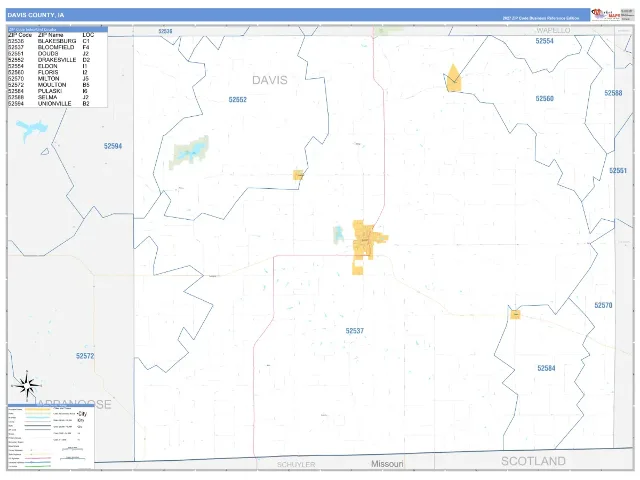Screen dimensions: 640x480
Task: Click the MILTON row in the ZIP index
Action: pos(51,79)
